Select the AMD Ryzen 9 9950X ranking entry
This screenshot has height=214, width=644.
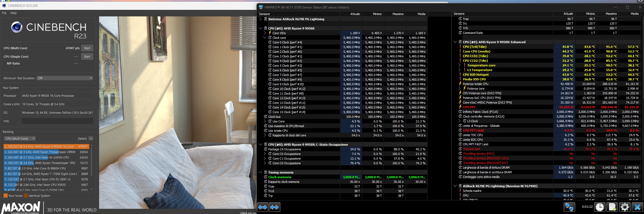click(46, 146)
